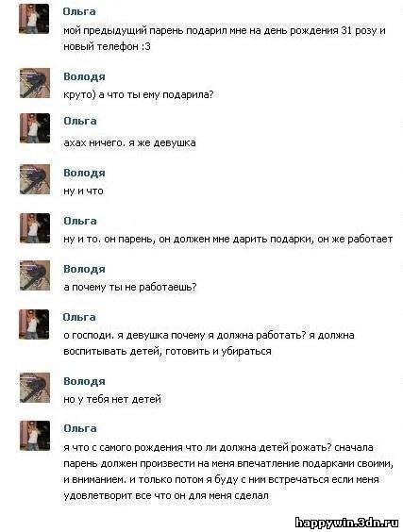
Task: Open Володя's avatar beside 'но у тебя нет детей'
Action: point(35,388)
